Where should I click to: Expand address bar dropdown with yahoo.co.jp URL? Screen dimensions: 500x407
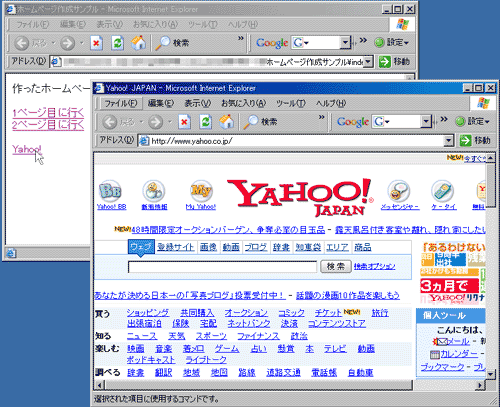pyautogui.click(x=449, y=141)
